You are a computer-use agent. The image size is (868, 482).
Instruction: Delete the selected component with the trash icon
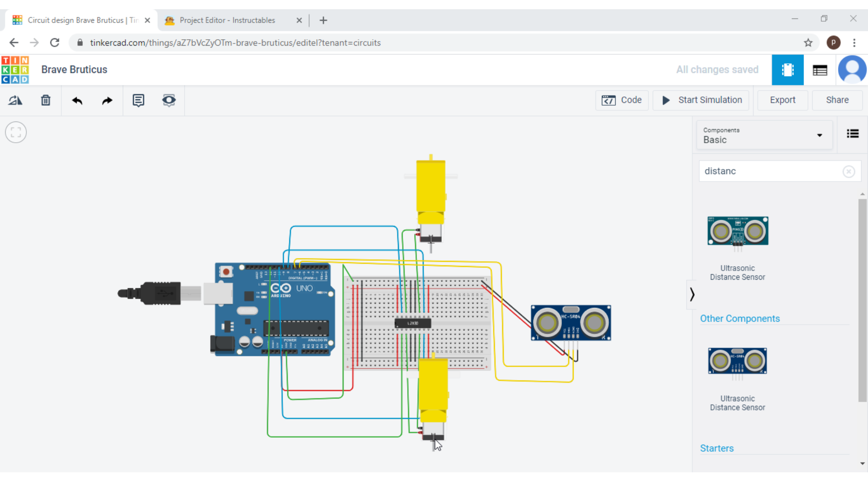[x=46, y=100]
